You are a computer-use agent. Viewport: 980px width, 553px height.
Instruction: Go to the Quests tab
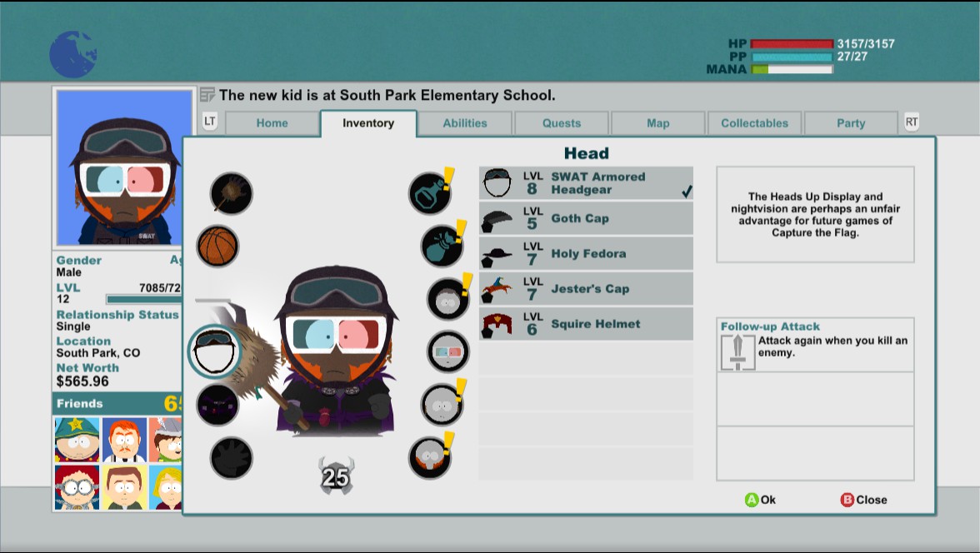(x=562, y=123)
